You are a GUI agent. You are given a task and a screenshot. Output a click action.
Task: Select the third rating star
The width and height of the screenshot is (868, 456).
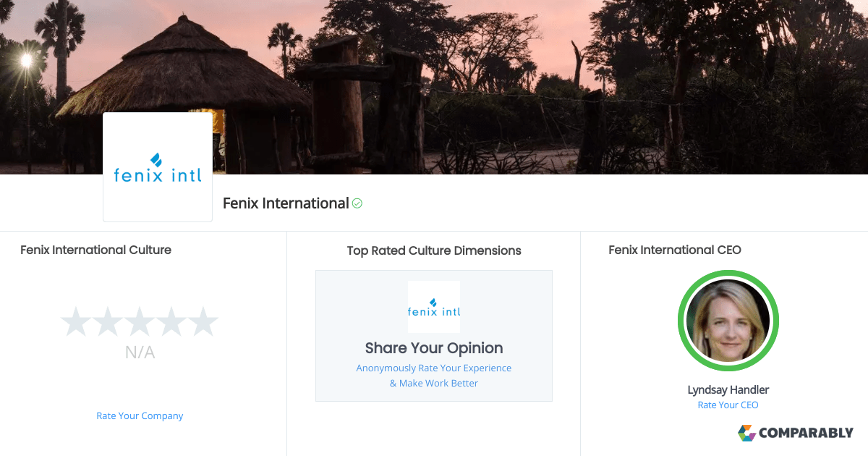(140, 321)
